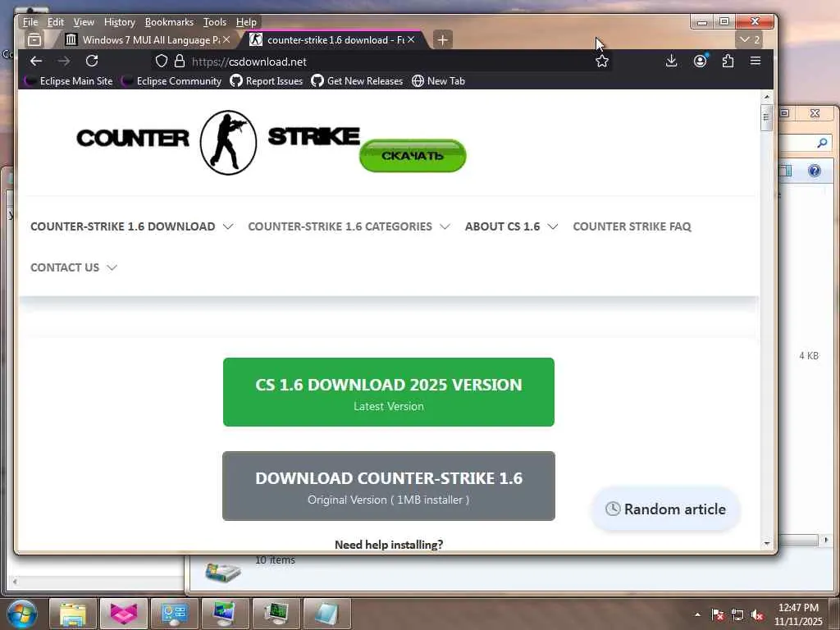Open the Edit menu

point(55,22)
